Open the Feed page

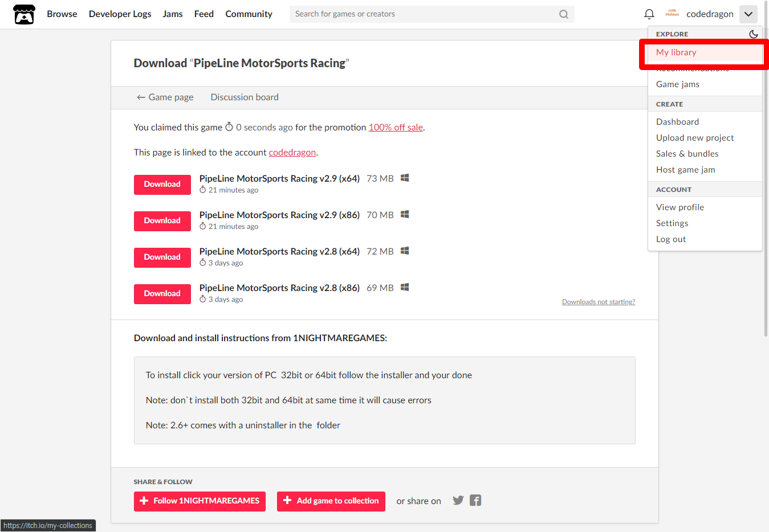tap(204, 14)
